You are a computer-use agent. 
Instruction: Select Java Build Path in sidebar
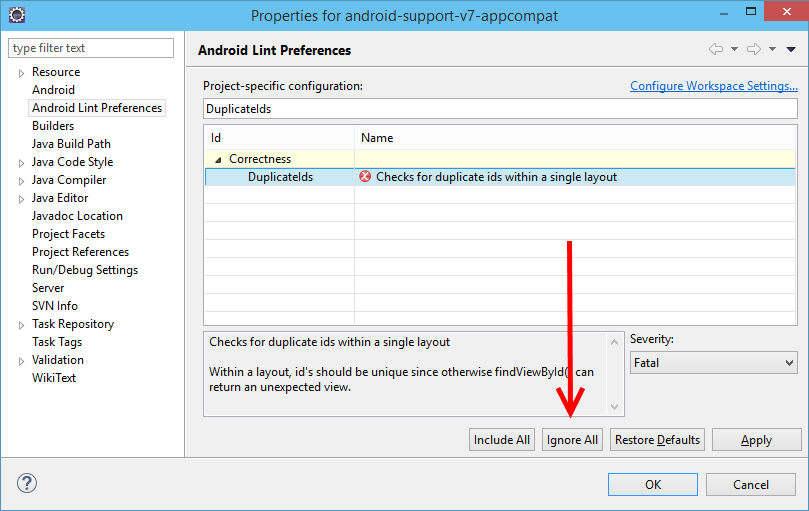71,144
